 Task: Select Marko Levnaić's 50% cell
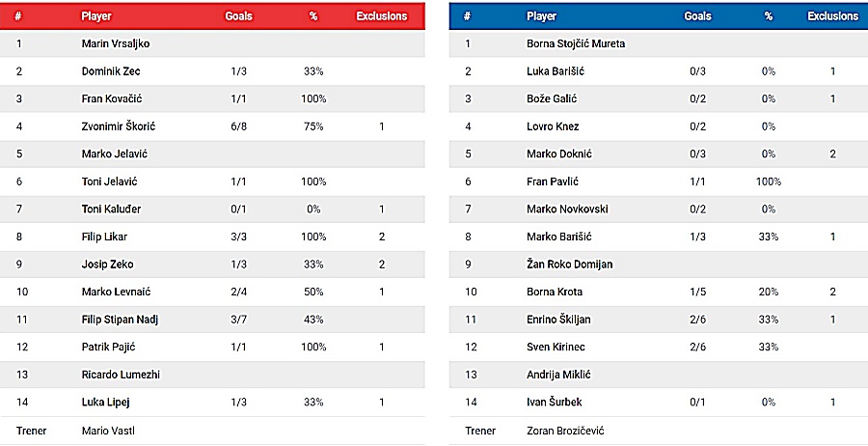312,292
